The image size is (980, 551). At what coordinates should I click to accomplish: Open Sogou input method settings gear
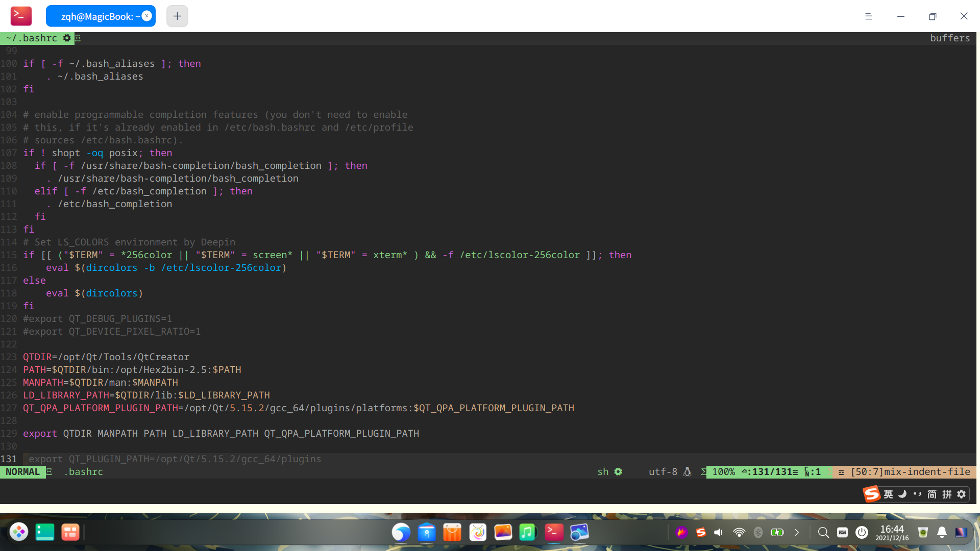962,494
